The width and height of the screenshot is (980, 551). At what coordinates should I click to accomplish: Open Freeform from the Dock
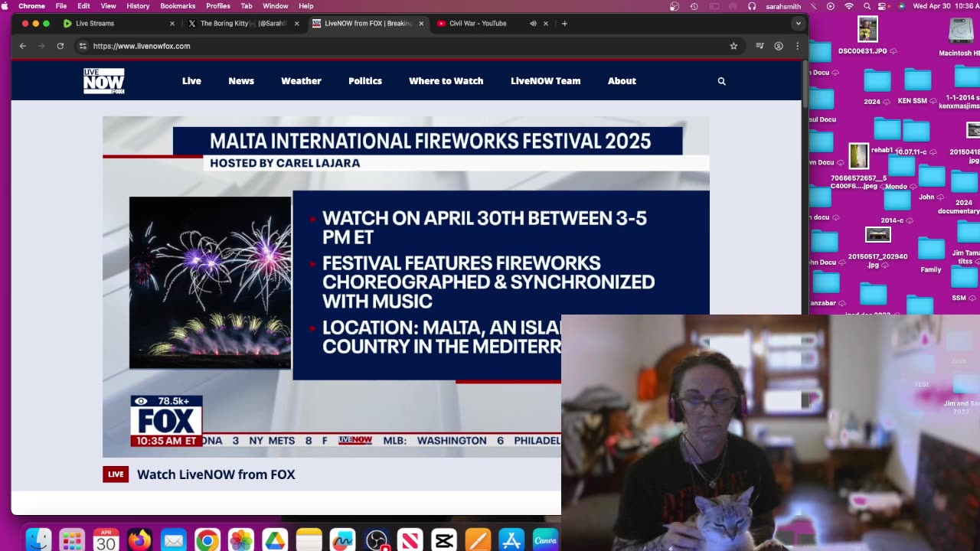point(342,540)
